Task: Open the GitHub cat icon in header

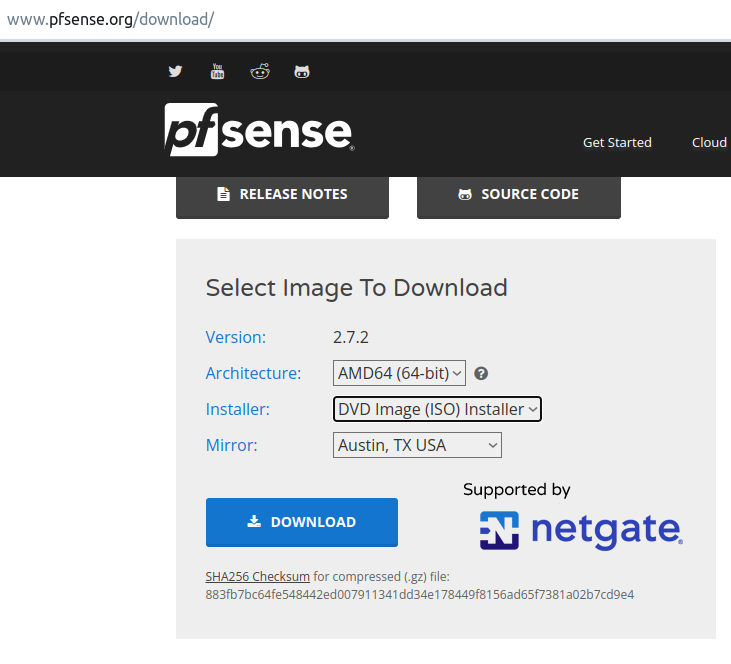Action: (x=302, y=71)
